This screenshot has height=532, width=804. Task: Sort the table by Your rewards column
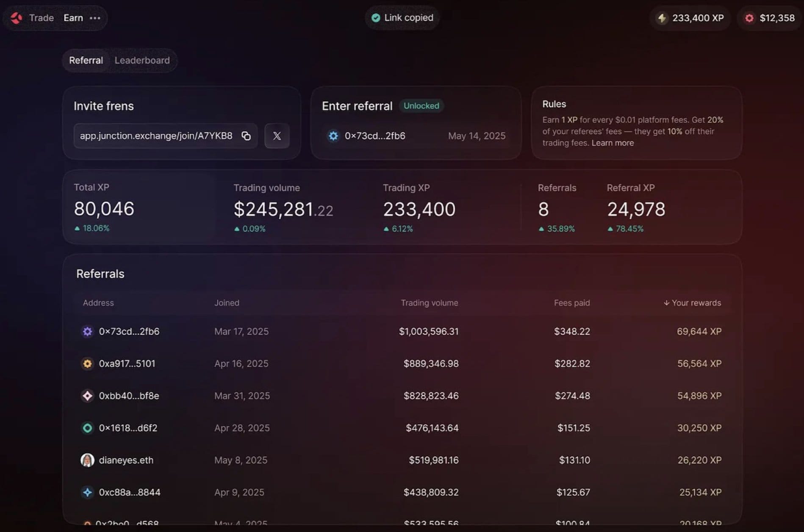pyautogui.click(x=692, y=303)
